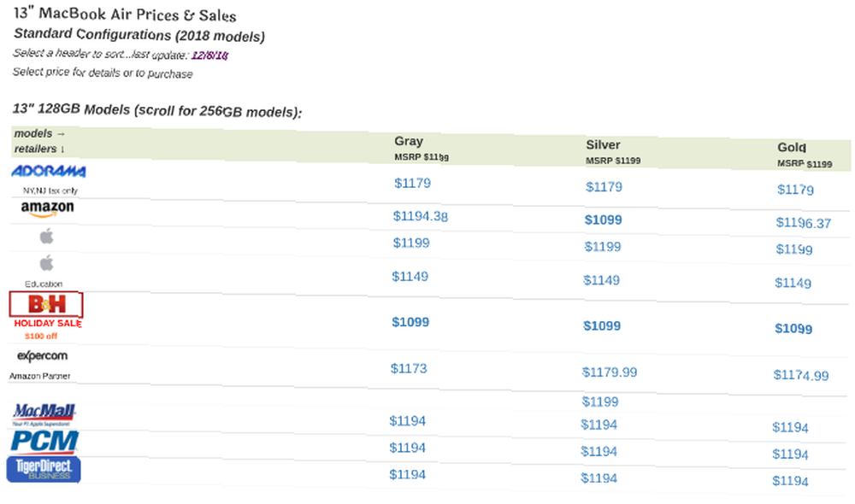Select TigerDirect's $1194 Gold price
This screenshot has width=855, height=504.
[x=791, y=481]
